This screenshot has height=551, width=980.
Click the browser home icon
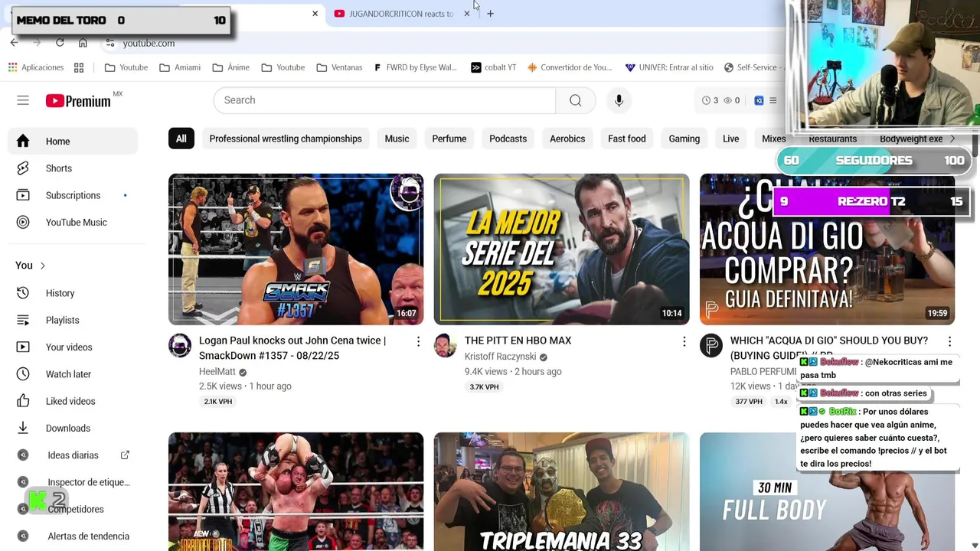(x=83, y=43)
